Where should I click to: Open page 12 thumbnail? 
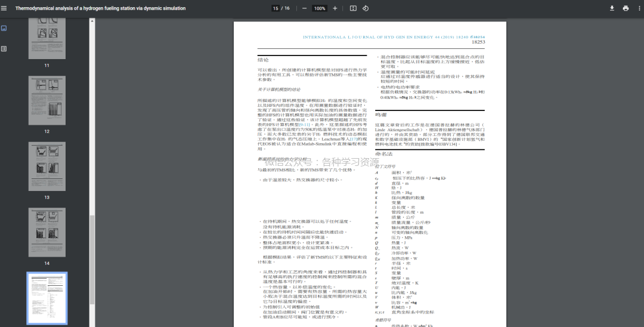47,100
